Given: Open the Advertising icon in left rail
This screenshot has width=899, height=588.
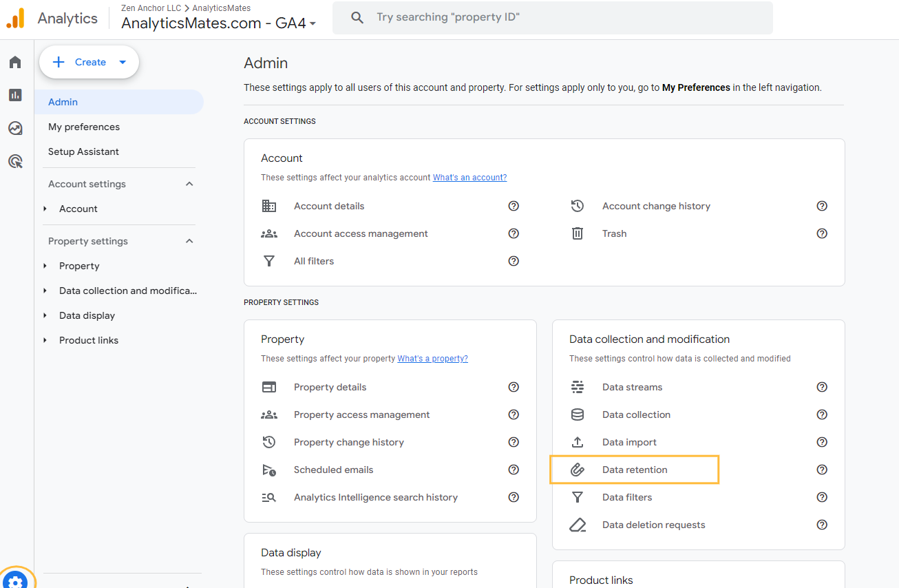Looking at the screenshot, I should (x=15, y=161).
